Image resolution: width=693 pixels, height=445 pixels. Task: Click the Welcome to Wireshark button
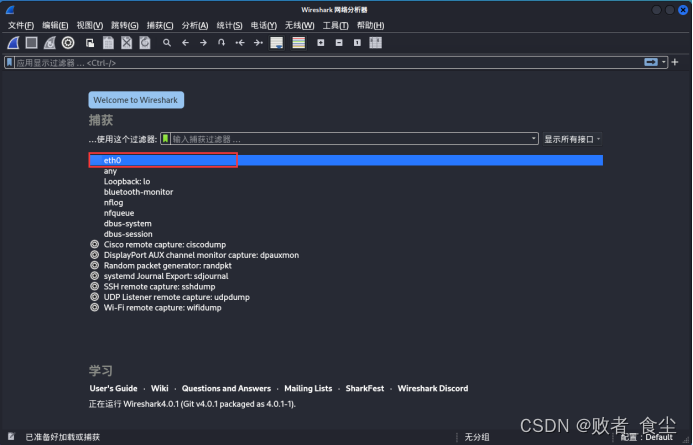pyautogui.click(x=136, y=100)
